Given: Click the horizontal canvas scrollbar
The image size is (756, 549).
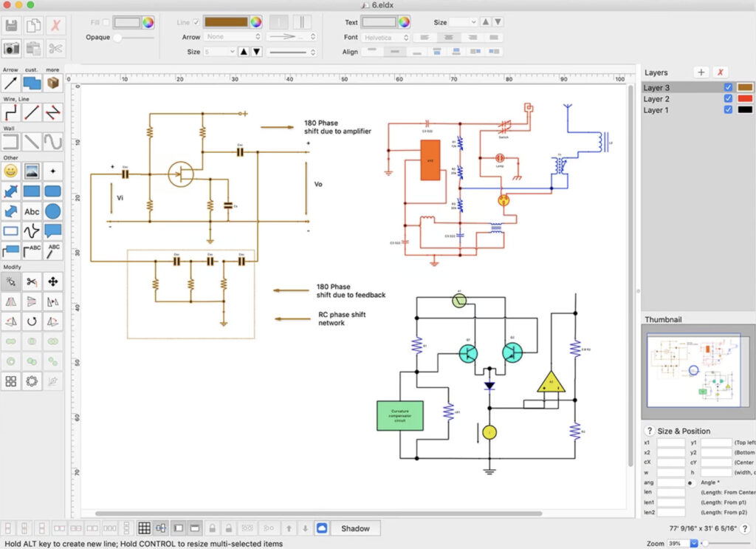Looking at the screenshot, I should click(x=318, y=514).
